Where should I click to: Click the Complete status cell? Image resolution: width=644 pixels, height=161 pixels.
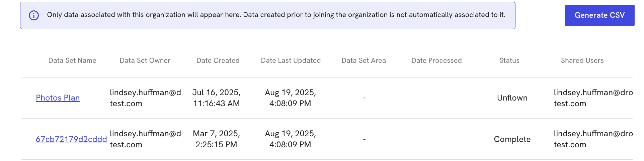point(512,139)
